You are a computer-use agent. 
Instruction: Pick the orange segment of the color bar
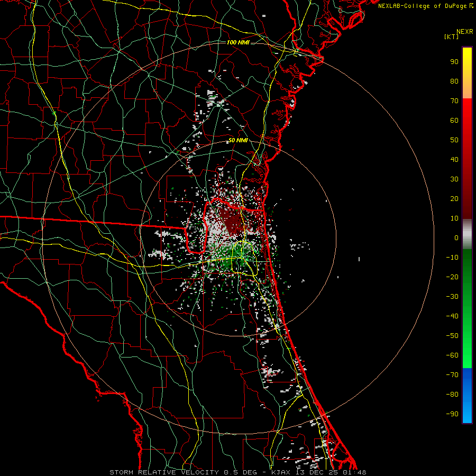coord(467,90)
